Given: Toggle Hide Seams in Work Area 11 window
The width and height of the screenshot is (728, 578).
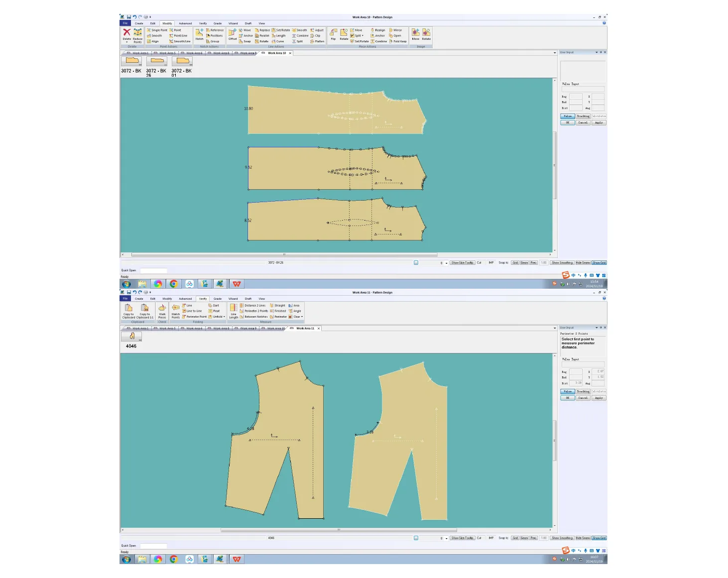Looking at the screenshot, I should click(583, 538).
